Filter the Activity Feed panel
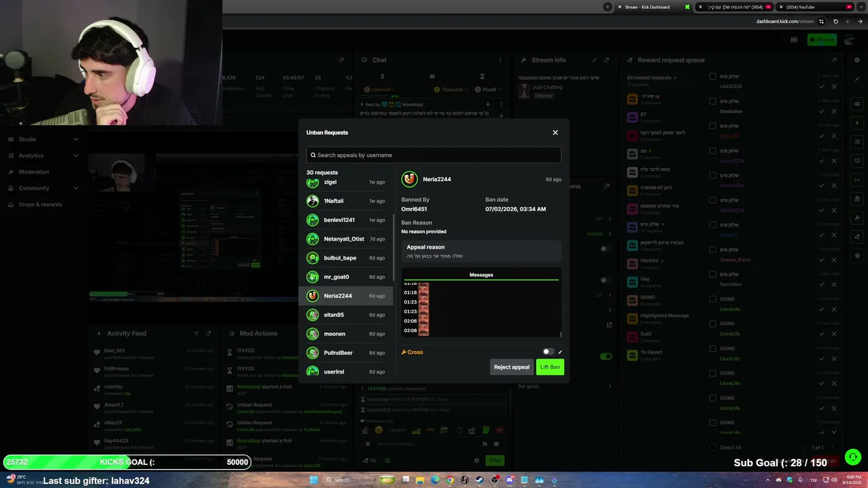This screenshot has height=488, width=868. click(x=197, y=333)
